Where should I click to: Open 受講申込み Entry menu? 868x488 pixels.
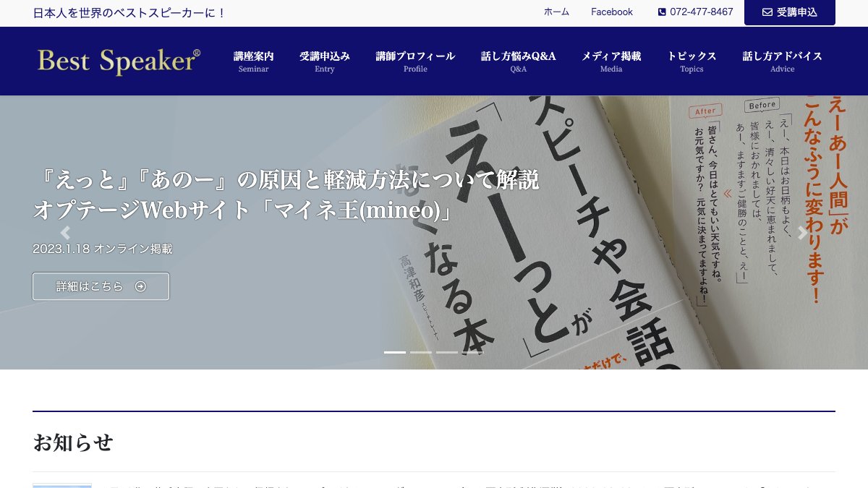pos(325,61)
